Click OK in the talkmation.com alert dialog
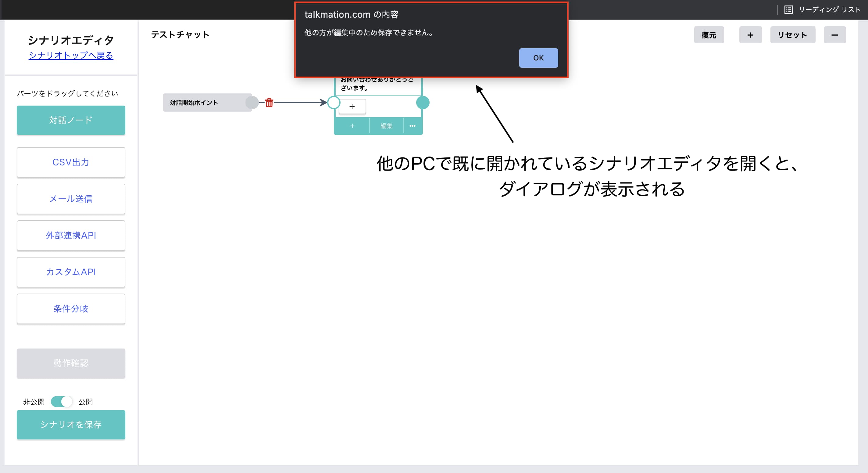The height and width of the screenshot is (473, 868). (x=538, y=58)
